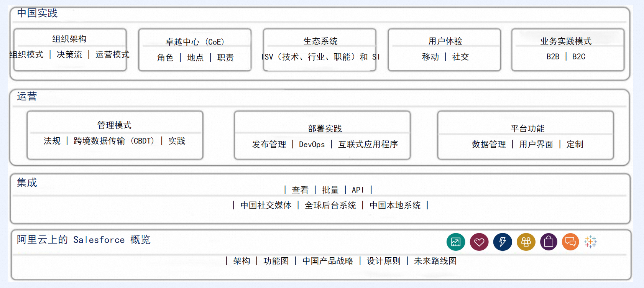Click the teal sales chart icon
Image resolution: width=644 pixels, height=288 pixels.
[x=456, y=242]
